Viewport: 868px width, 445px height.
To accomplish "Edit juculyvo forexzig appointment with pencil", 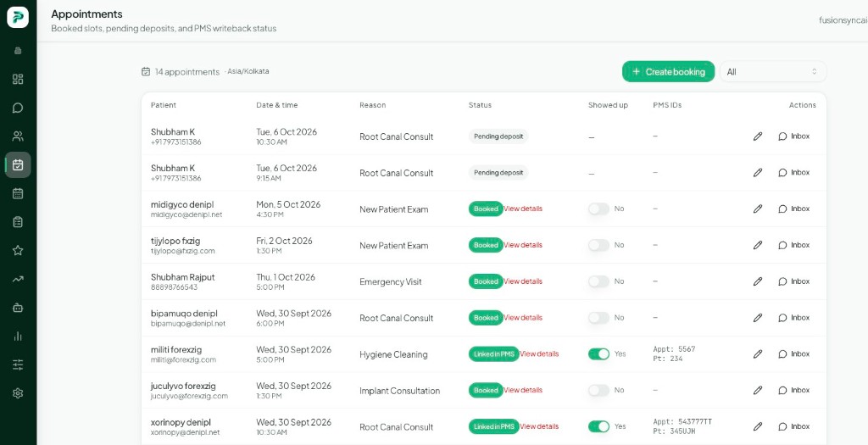I will pyautogui.click(x=758, y=390).
